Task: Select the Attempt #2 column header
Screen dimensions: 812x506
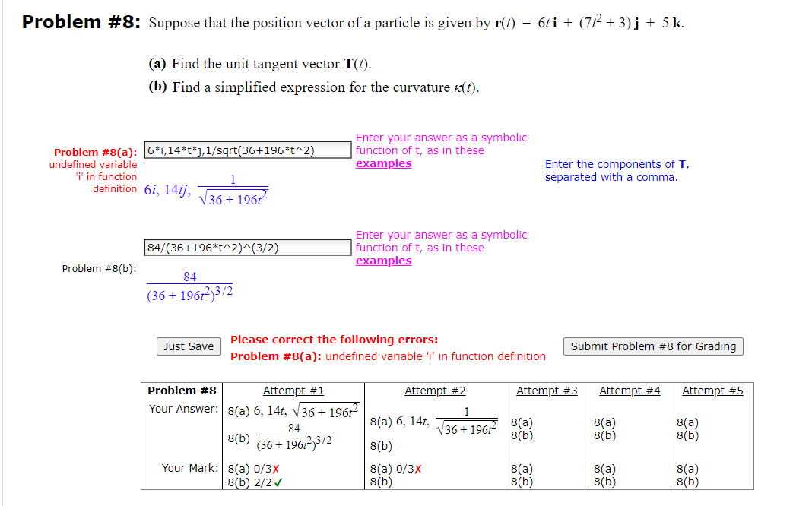Action: [x=434, y=390]
